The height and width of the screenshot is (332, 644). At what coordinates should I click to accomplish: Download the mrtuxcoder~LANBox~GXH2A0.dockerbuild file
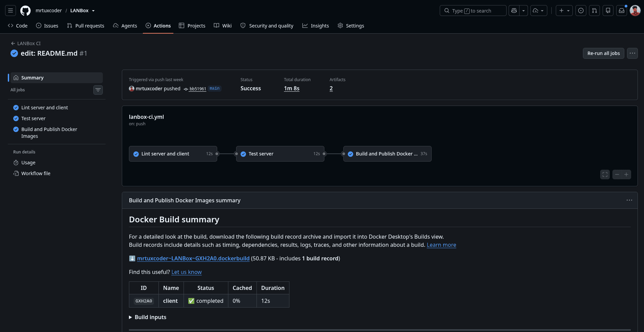coord(193,258)
